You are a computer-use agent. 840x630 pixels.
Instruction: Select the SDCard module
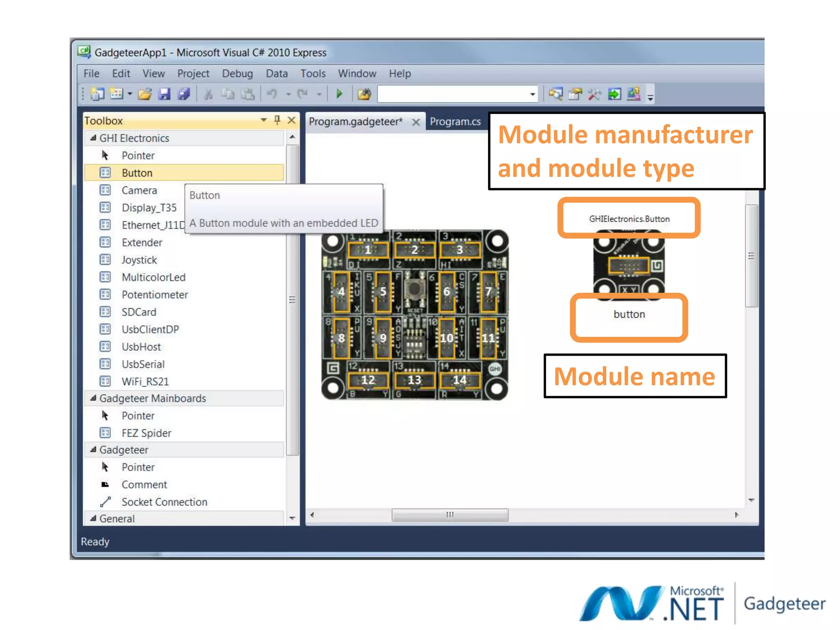pyautogui.click(x=183, y=312)
